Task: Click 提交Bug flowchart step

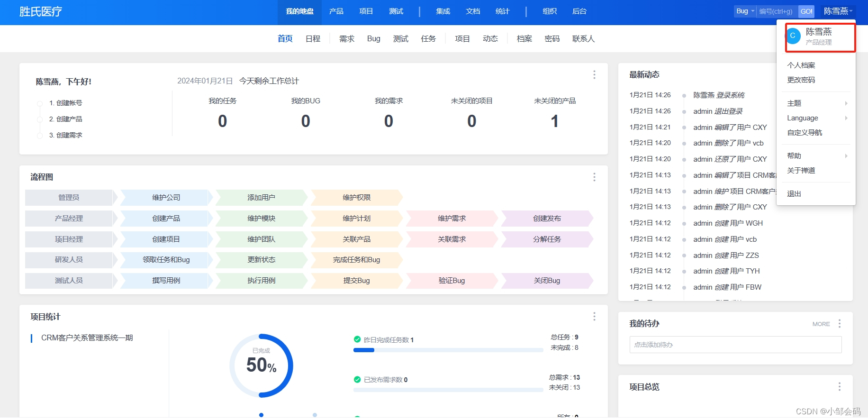Action: 357,281
